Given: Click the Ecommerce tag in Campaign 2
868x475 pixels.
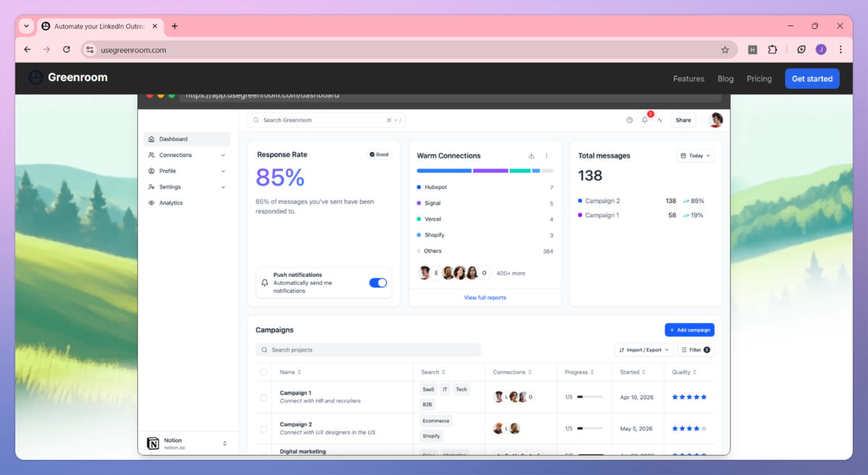Looking at the screenshot, I should [x=435, y=421].
